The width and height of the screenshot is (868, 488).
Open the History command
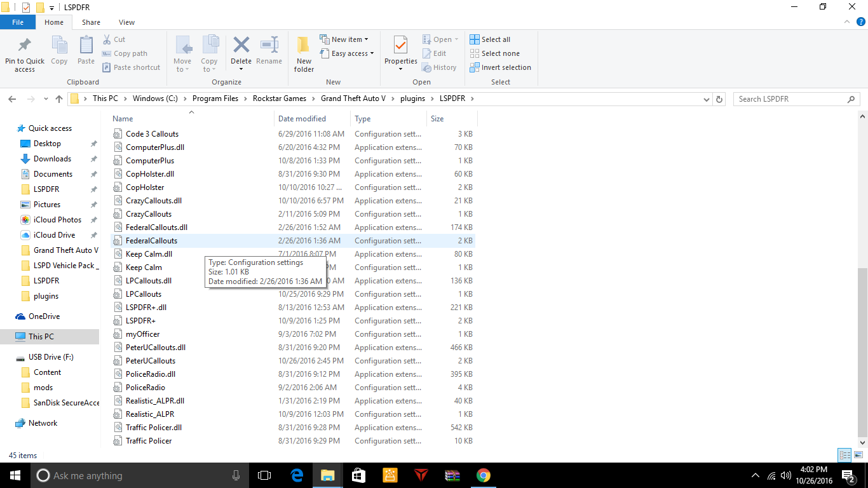pos(439,67)
